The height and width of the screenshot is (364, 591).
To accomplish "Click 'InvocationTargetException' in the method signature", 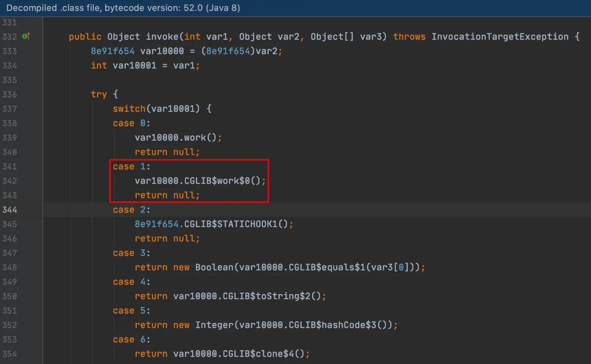I will tap(500, 37).
